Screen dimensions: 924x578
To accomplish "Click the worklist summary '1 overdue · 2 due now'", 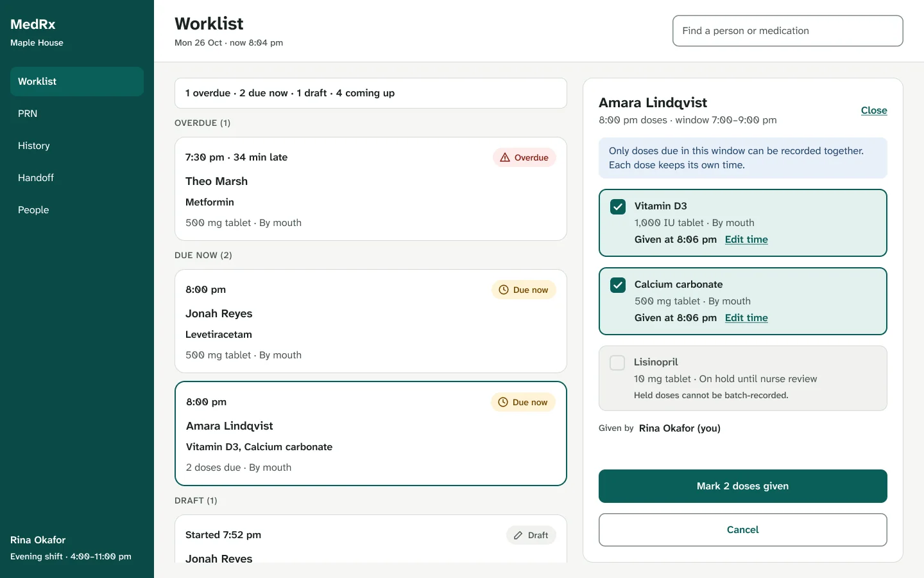I will tap(371, 93).
